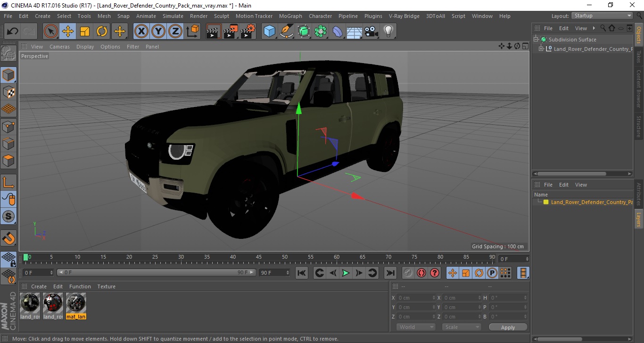Image resolution: width=644 pixels, height=343 pixels.
Task: Go to start of animation
Action: (302, 273)
